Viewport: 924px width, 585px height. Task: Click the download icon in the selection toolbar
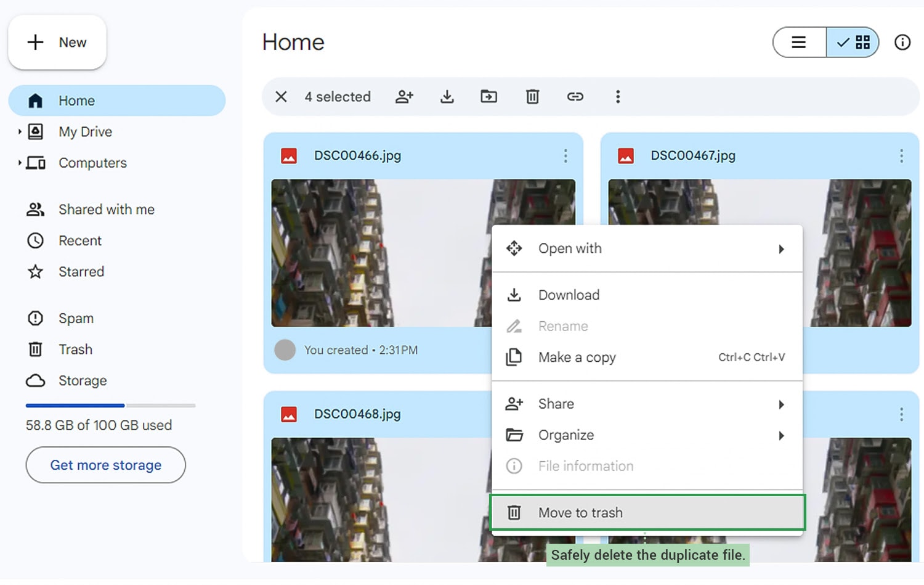point(447,97)
